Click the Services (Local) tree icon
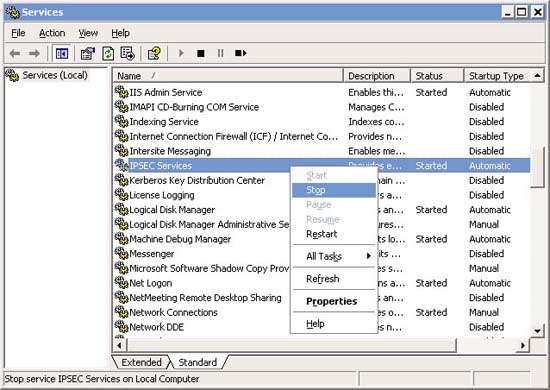Viewport: 550px width, 390px height. (x=12, y=75)
